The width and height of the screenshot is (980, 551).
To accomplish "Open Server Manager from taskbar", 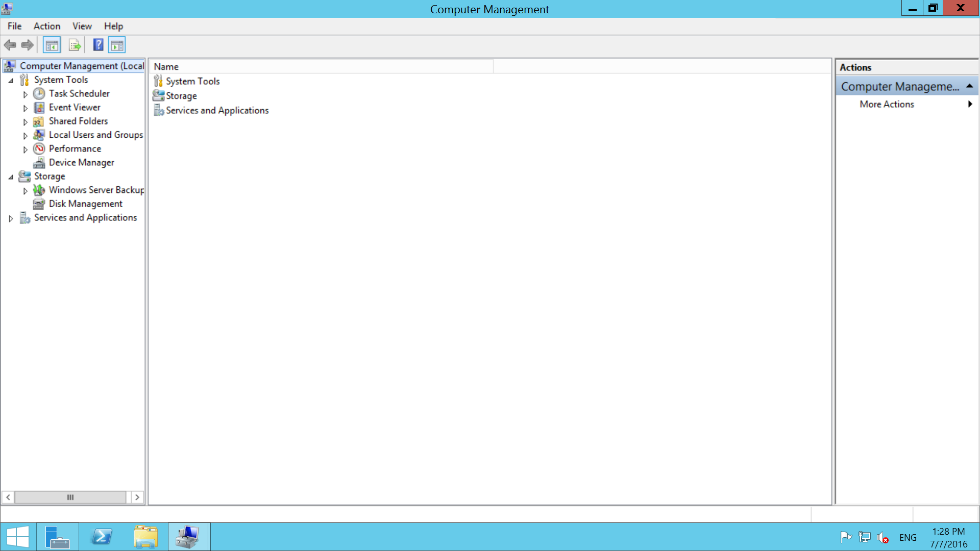I will point(58,537).
